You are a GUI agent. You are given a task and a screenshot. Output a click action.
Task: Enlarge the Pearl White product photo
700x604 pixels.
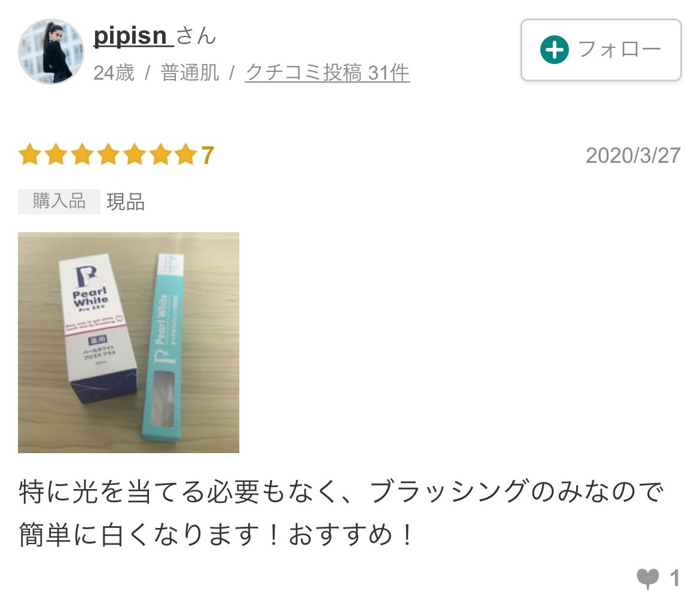coord(129,342)
